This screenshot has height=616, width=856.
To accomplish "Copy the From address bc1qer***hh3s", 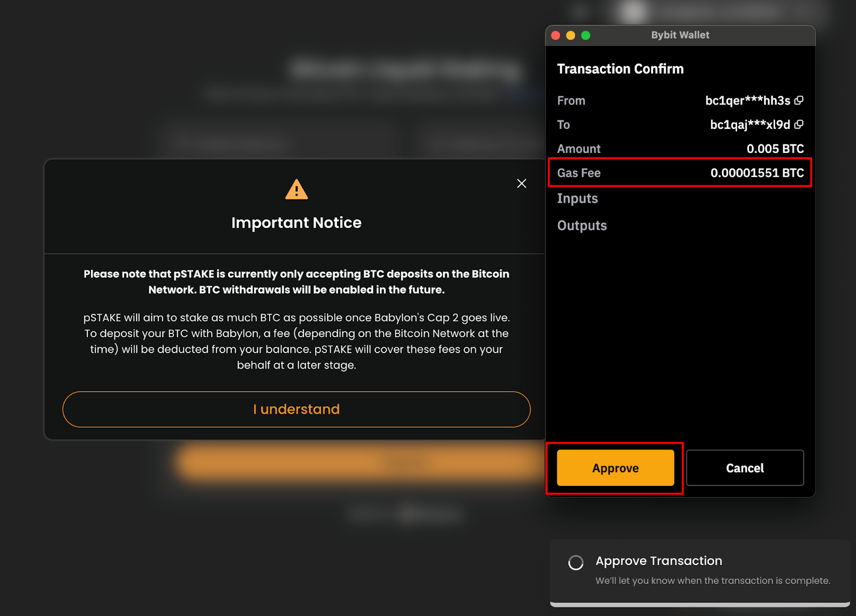I will point(799,101).
